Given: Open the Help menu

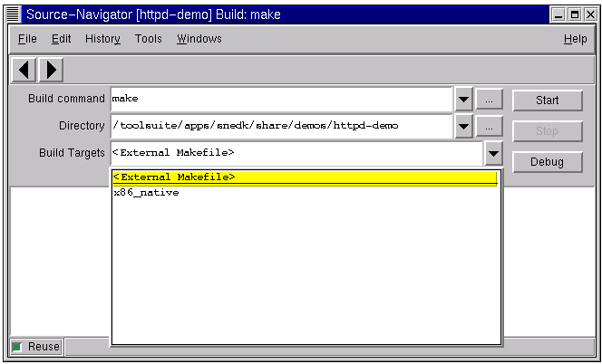Looking at the screenshot, I should (575, 39).
